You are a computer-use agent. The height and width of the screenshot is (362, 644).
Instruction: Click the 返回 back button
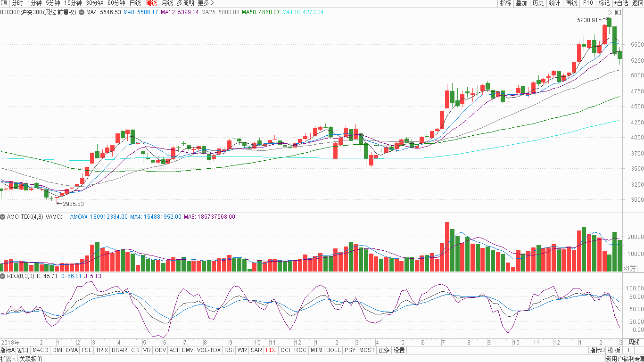pyautogui.click(x=637, y=3)
